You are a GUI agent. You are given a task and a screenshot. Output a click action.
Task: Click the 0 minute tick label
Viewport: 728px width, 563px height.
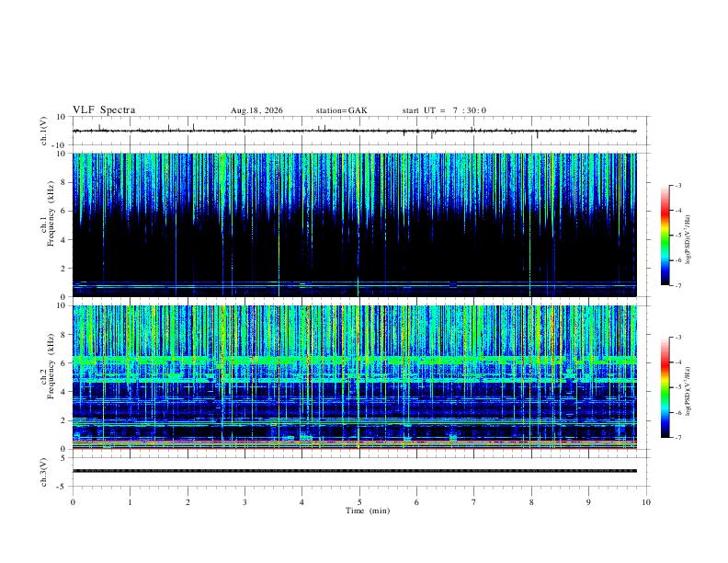coord(73,502)
